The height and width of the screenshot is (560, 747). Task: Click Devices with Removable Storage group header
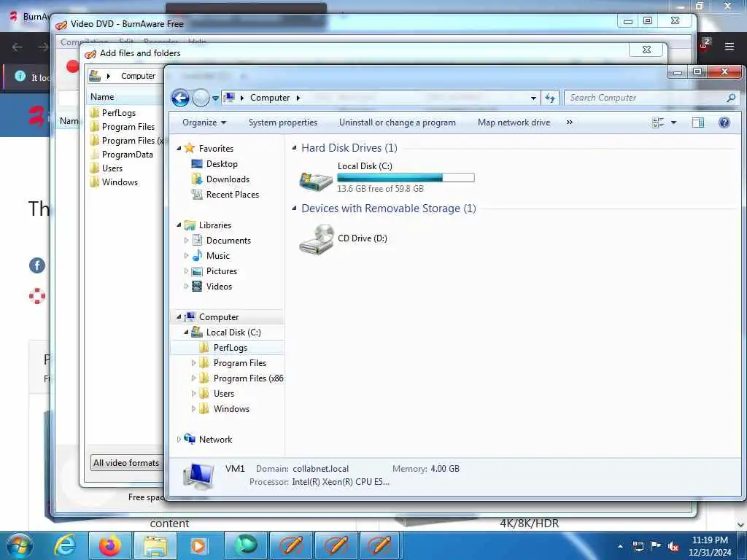(x=388, y=209)
